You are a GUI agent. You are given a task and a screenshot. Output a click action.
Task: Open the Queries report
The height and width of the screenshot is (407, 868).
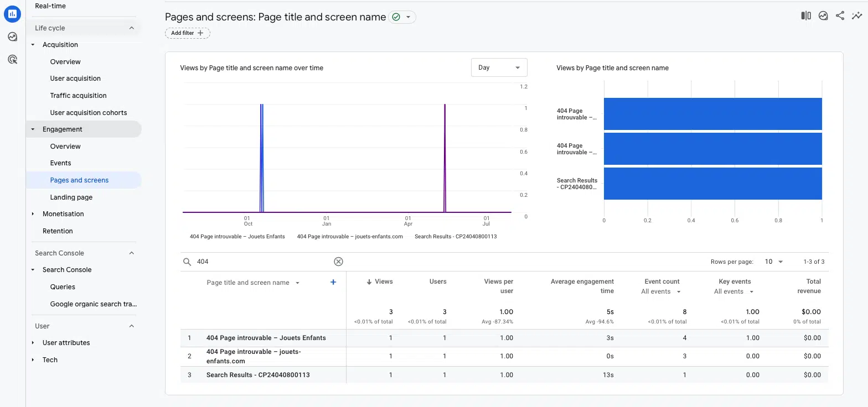pyautogui.click(x=63, y=287)
